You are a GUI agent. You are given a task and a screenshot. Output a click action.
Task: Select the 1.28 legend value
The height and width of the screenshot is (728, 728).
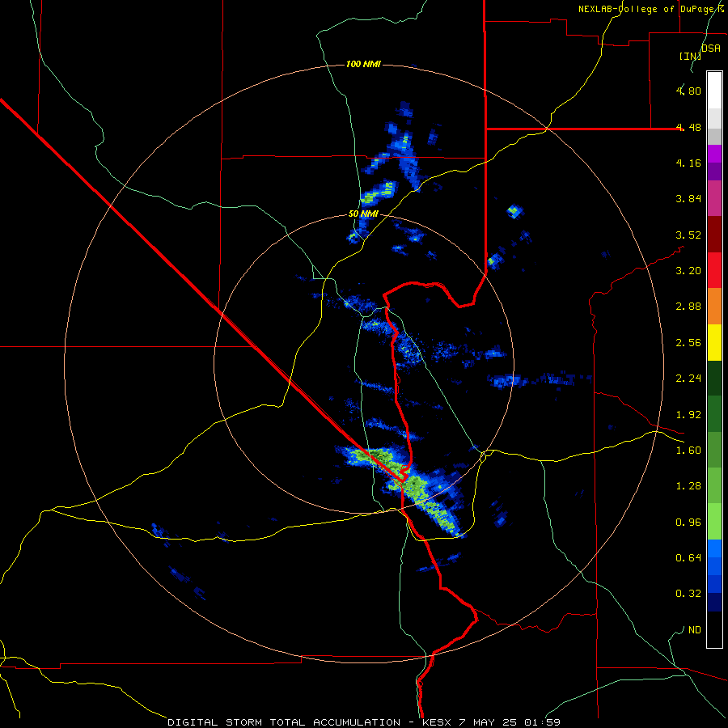tap(688, 485)
